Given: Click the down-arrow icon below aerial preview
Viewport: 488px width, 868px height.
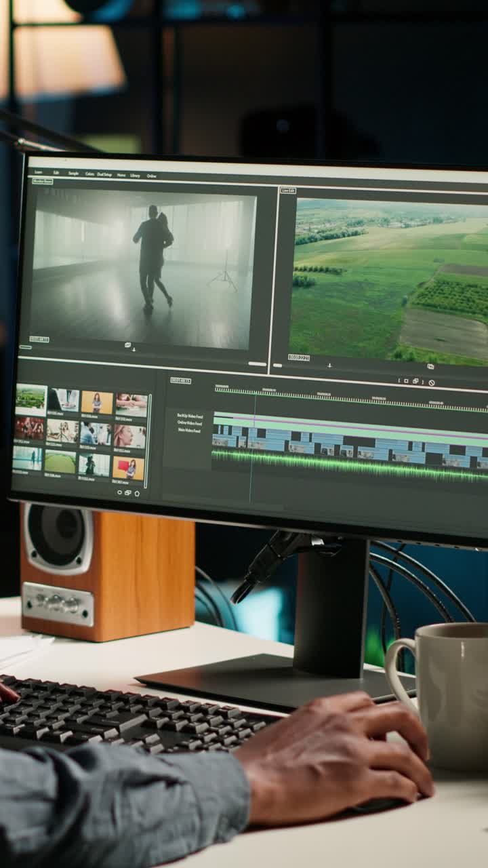Looking at the screenshot, I should point(329,366).
